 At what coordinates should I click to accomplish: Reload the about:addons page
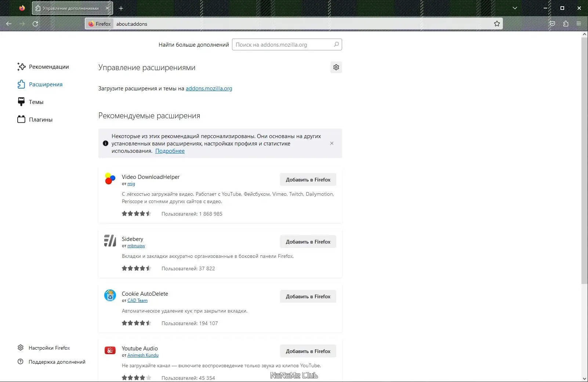click(x=35, y=24)
